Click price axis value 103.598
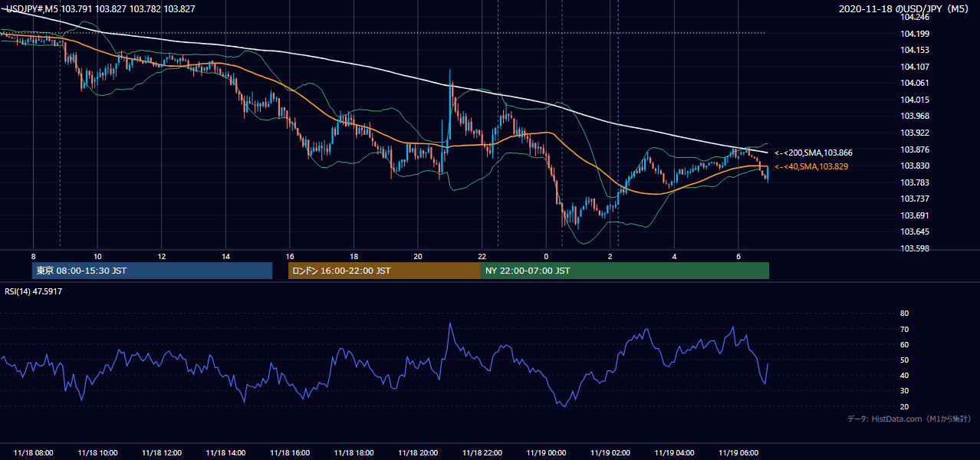980x460 pixels. coord(915,248)
